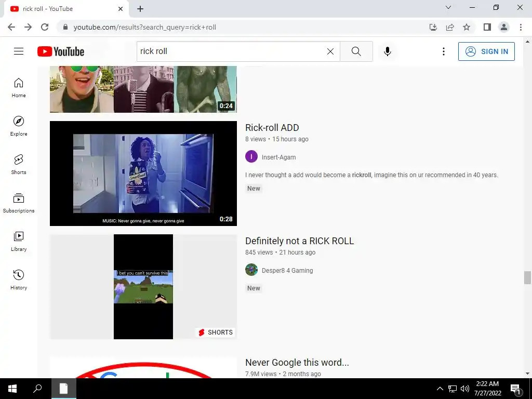Viewport: 532px width, 399px height.
Task: Show hidden system tray icons
Action: coord(440,389)
